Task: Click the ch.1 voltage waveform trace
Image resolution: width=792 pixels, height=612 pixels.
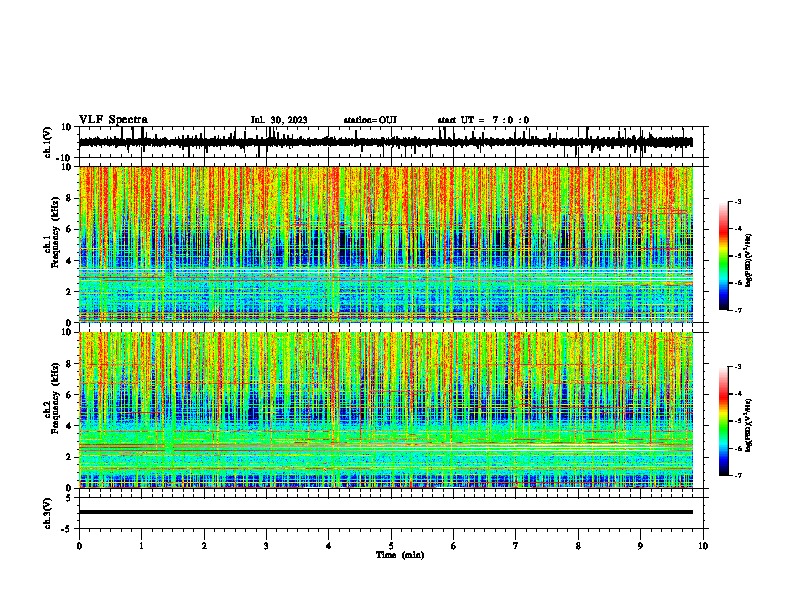Action: point(385,142)
